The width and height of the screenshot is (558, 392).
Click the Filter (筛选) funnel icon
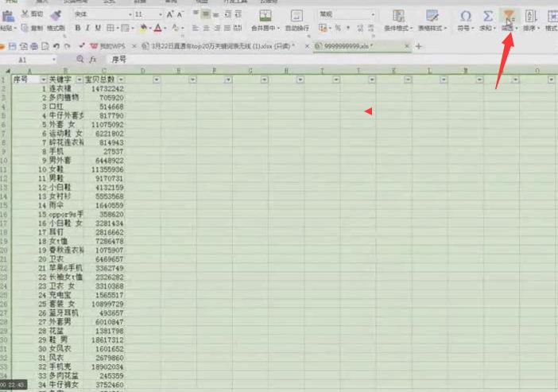pyautogui.click(x=507, y=17)
